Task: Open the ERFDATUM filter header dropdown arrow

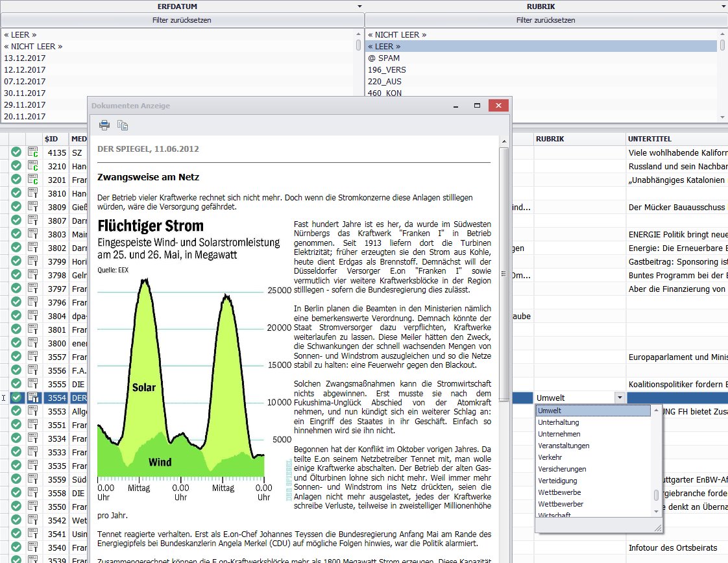Action: coord(359,6)
